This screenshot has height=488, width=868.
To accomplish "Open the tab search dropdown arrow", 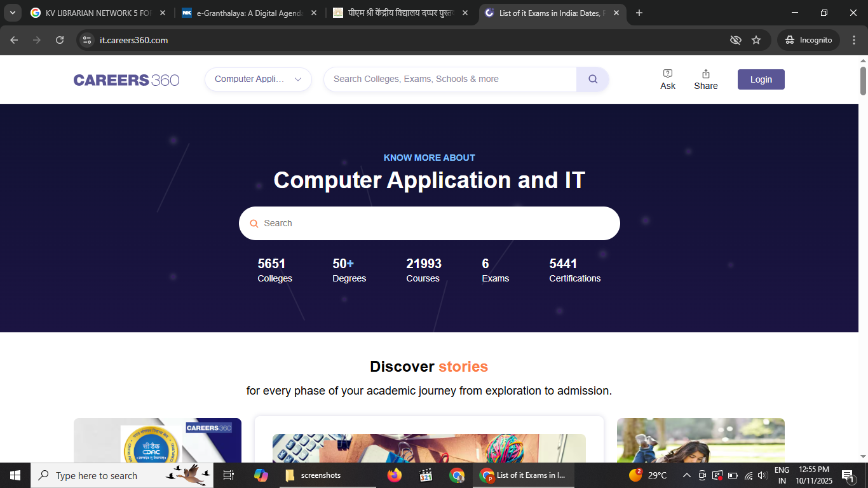I will pos(13,13).
